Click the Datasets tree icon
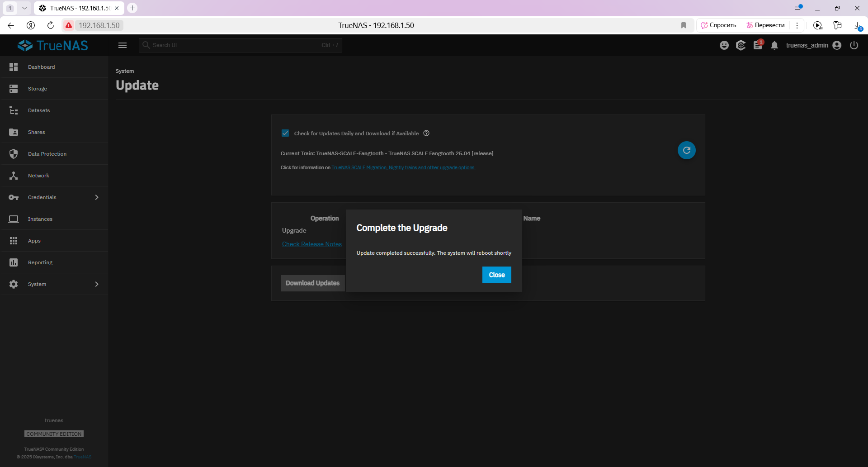Screen dimensions: 868x467 [x=14, y=110]
